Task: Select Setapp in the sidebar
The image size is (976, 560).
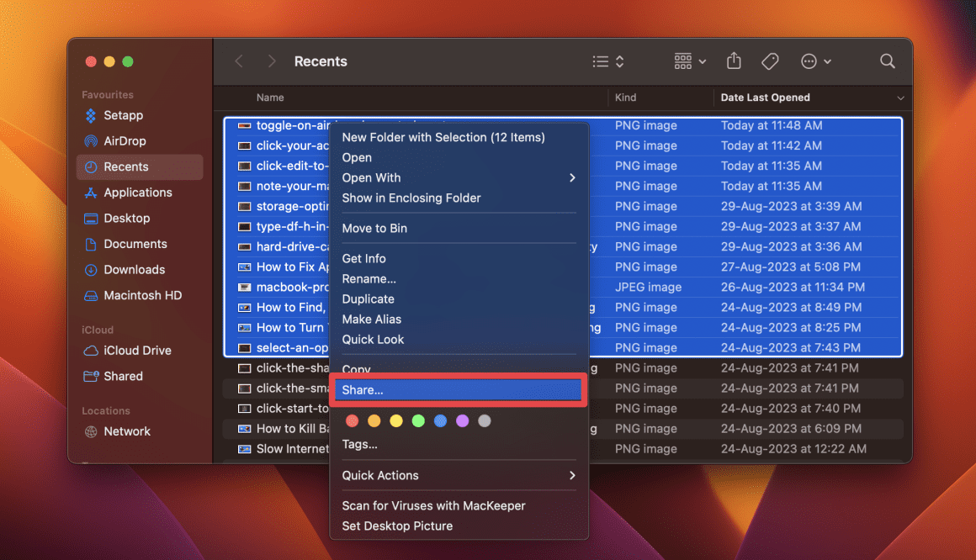Action: (126, 115)
